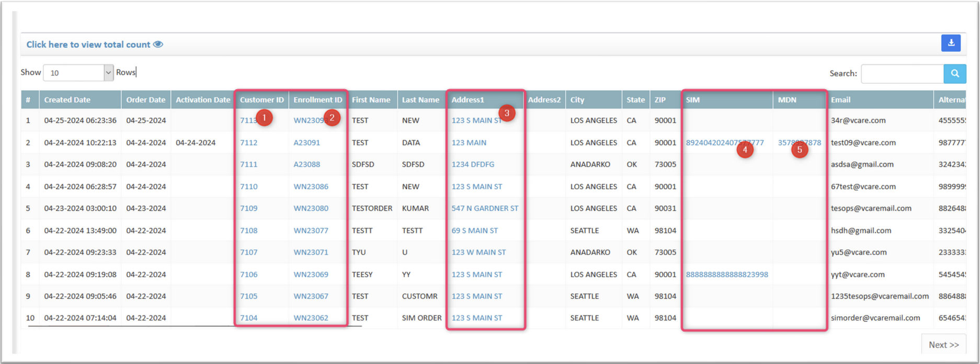Select email simorder@vcaremail.com

tap(875, 317)
